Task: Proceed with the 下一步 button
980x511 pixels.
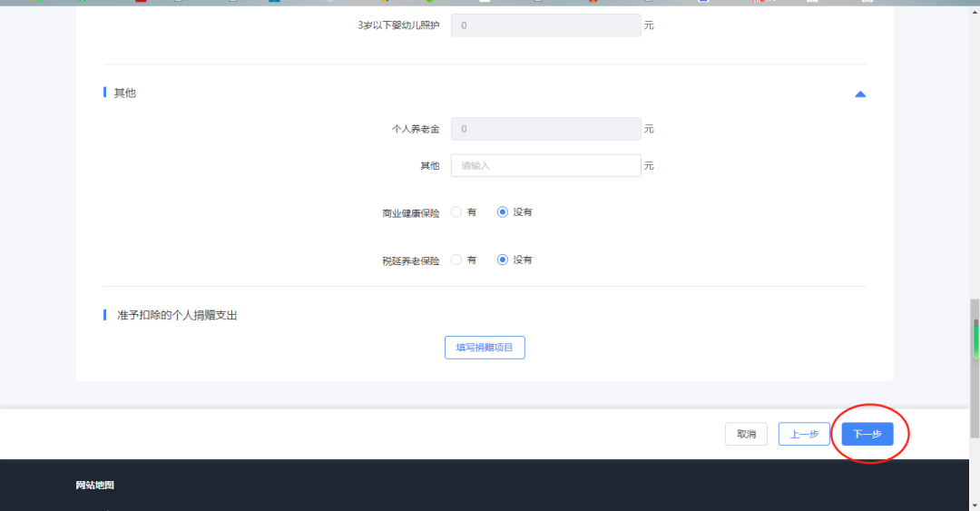Action: coord(867,434)
